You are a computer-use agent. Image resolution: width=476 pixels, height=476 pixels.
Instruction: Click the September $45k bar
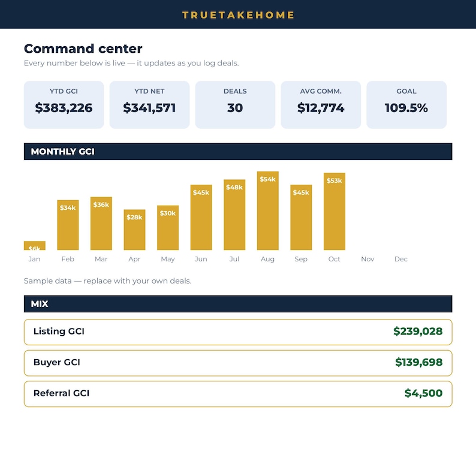pos(301,218)
